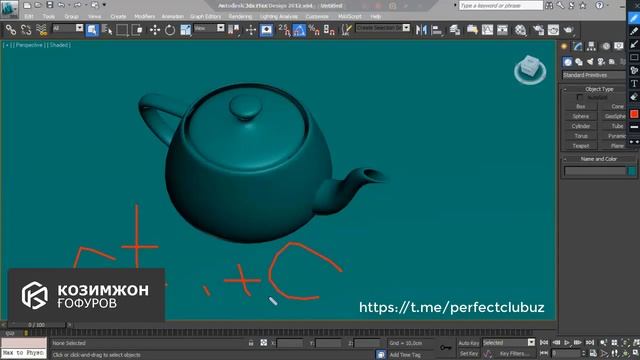The image size is (640, 360).
Task: Click the Redo arrow in the quick access bar
Action: pyautogui.click(x=77, y=5)
